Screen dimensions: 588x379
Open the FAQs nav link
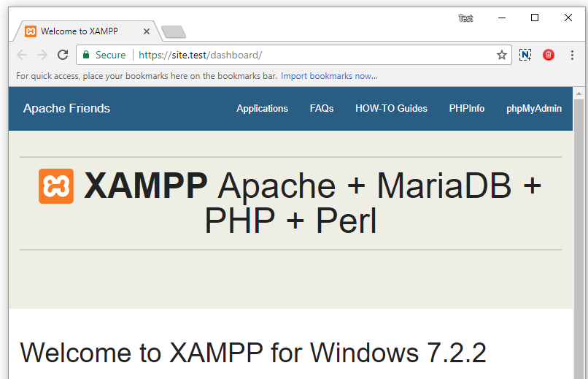(x=322, y=109)
